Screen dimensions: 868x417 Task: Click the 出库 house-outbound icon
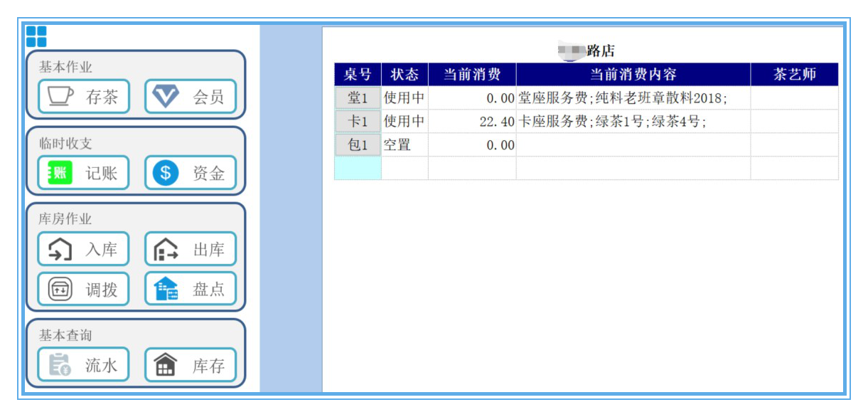[x=166, y=250]
